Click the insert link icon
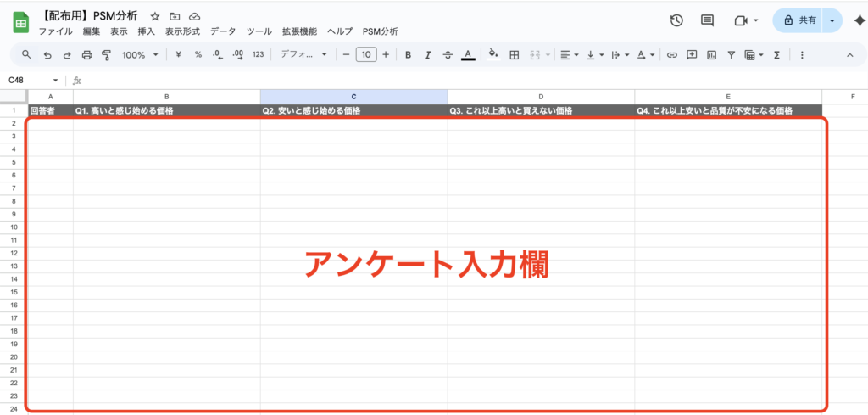 [671, 54]
